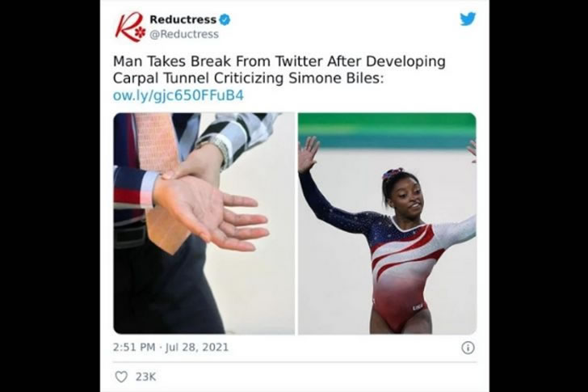
Task: Click the black bar right of the tweet
Action: click(x=539, y=196)
